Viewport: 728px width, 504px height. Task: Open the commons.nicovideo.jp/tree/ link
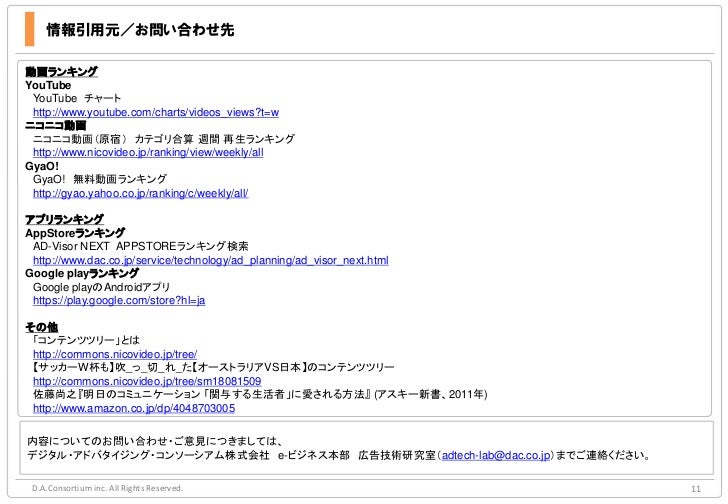point(115,355)
